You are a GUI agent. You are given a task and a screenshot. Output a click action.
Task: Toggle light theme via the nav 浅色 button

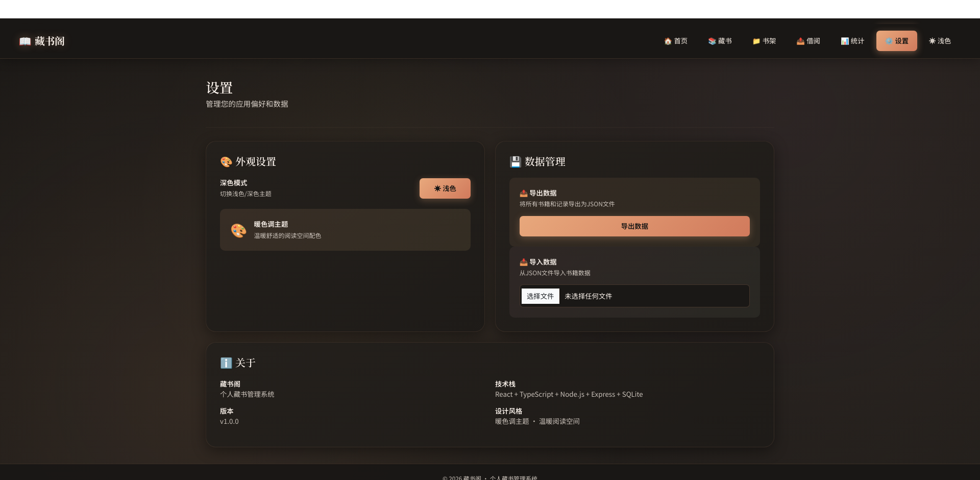940,41
